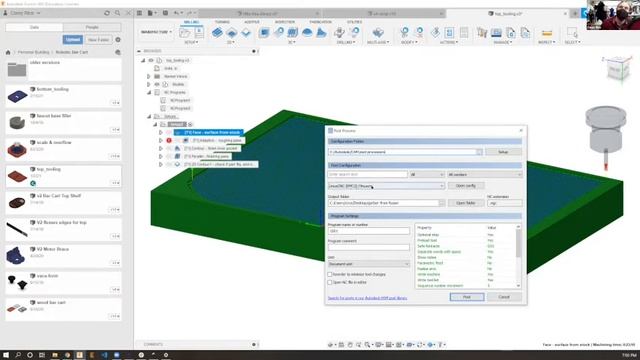Screen dimensions: 640x360
Task: Toggle visibility eye of the Models node
Action: click(157, 84)
